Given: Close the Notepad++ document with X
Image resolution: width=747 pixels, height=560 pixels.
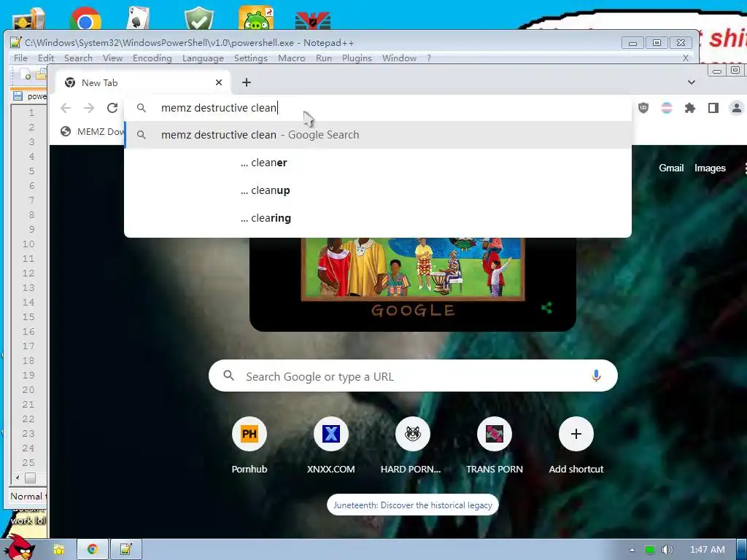Looking at the screenshot, I should [x=686, y=58].
